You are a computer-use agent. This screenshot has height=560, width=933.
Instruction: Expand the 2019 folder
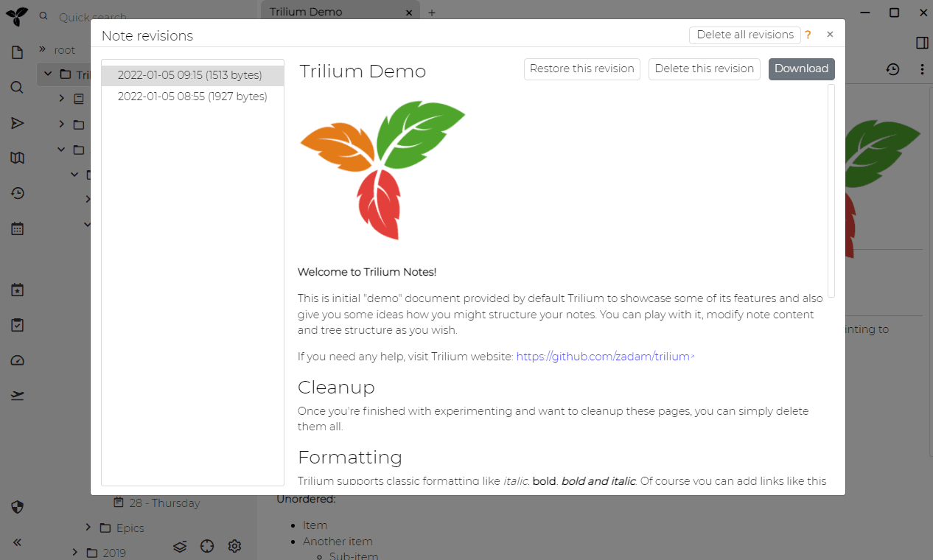[x=74, y=552]
